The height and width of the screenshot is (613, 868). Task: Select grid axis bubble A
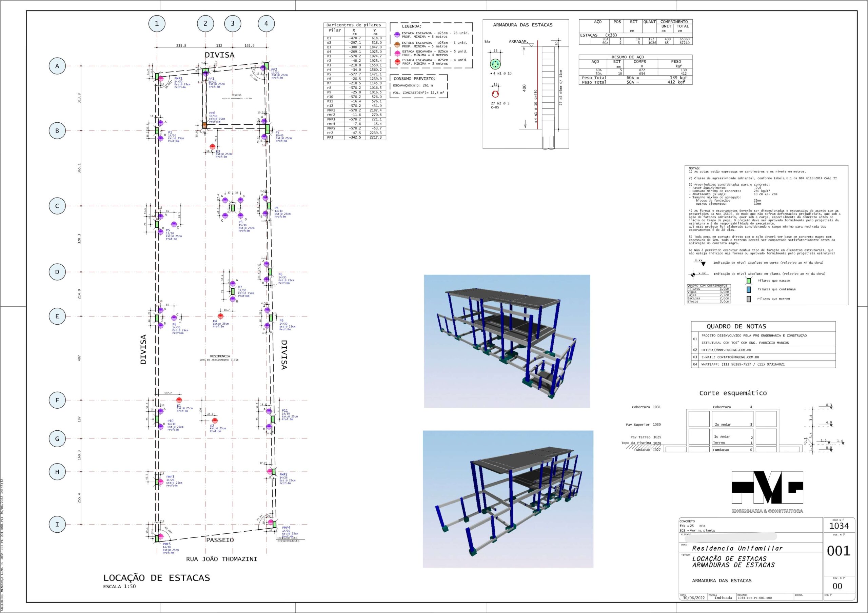(x=57, y=66)
